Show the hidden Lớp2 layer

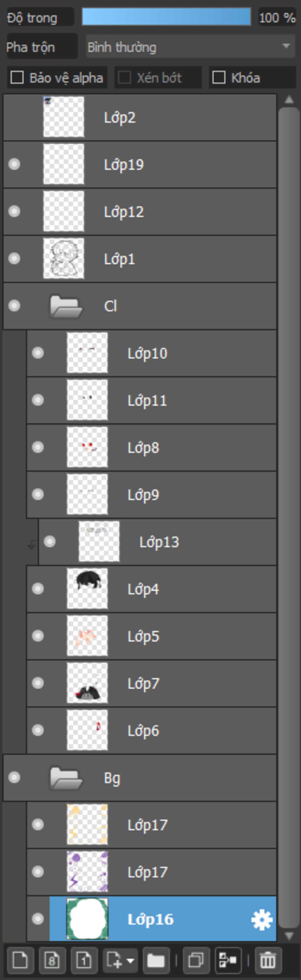[14, 117]
